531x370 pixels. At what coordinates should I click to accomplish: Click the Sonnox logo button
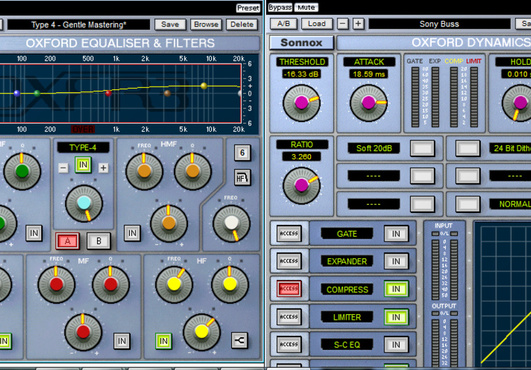click(301, 43)
